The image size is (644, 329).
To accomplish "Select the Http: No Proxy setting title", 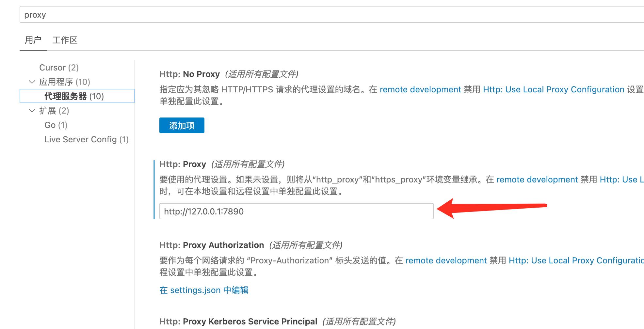I will [x=189, y=74].
